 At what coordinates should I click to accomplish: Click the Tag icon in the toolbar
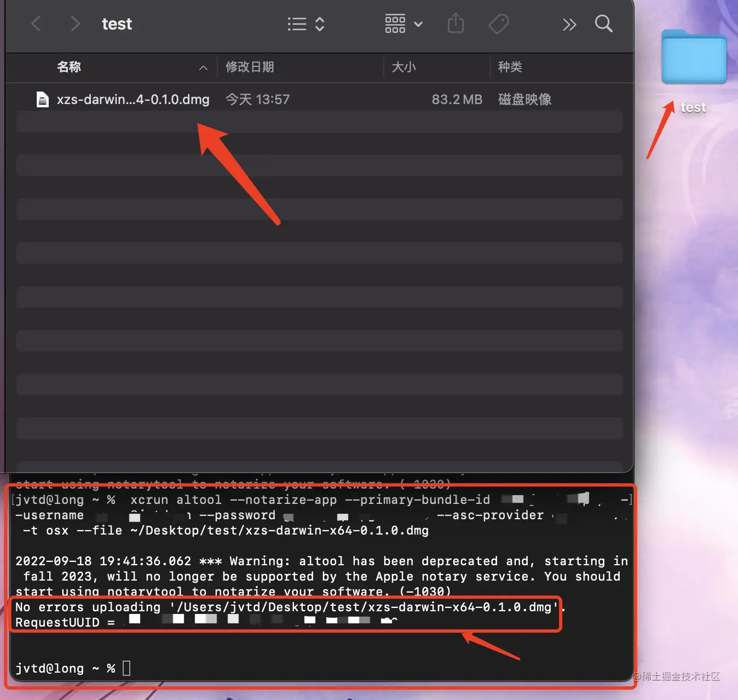[x=498, y=24]
